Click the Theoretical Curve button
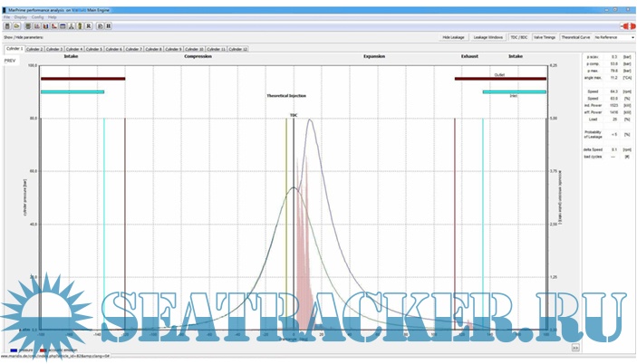This screenshot has height=364, width=637. tap(575, 37)
